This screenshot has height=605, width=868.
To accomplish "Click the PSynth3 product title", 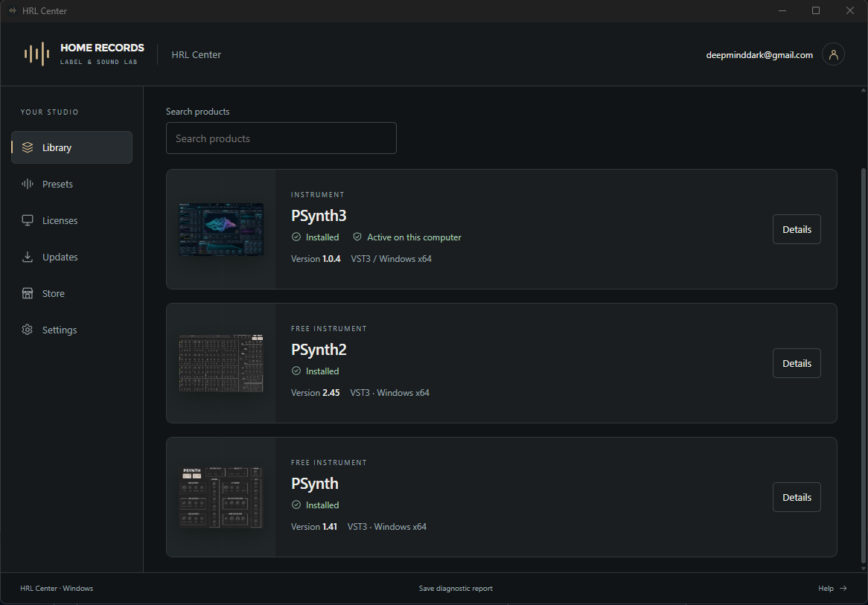I will pos(319,215).
